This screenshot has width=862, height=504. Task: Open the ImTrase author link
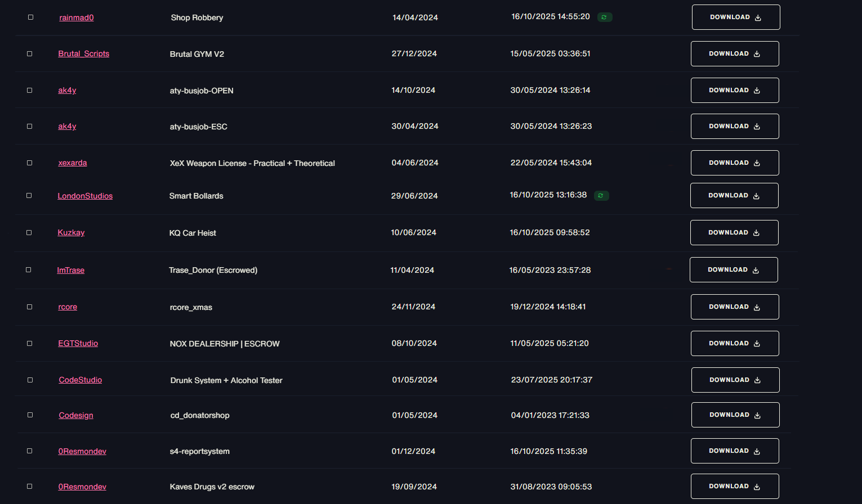pos(71,270)
